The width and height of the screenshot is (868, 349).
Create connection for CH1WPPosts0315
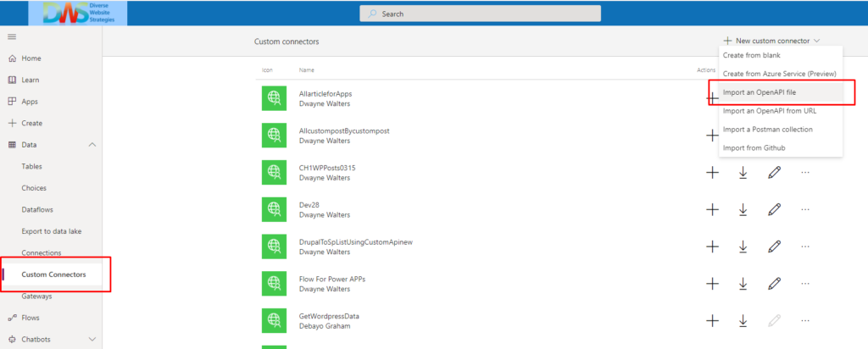pyautogui.click(x=712, y=173)
